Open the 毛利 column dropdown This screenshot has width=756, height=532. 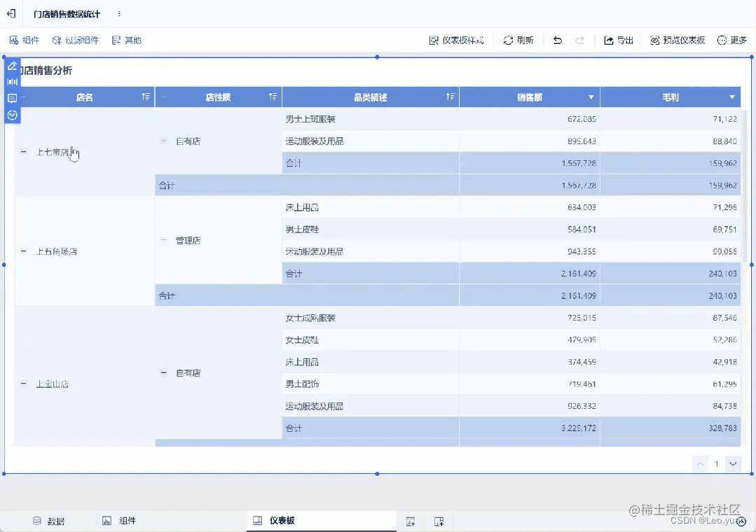click(732, 97)
